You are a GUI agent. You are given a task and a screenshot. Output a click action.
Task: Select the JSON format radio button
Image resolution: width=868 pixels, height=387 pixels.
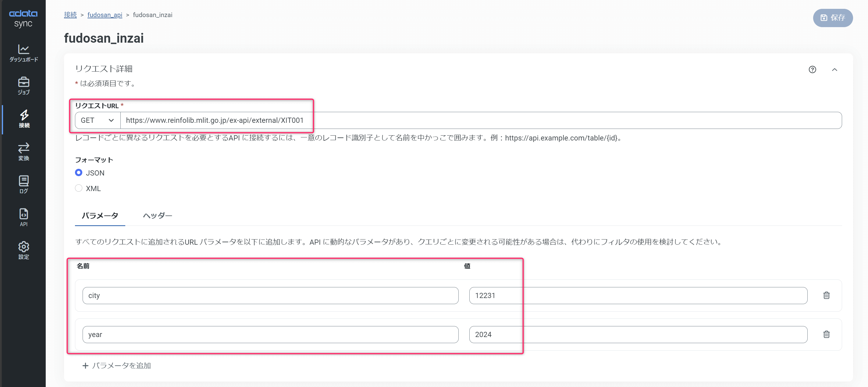click(x=79, y=173)
